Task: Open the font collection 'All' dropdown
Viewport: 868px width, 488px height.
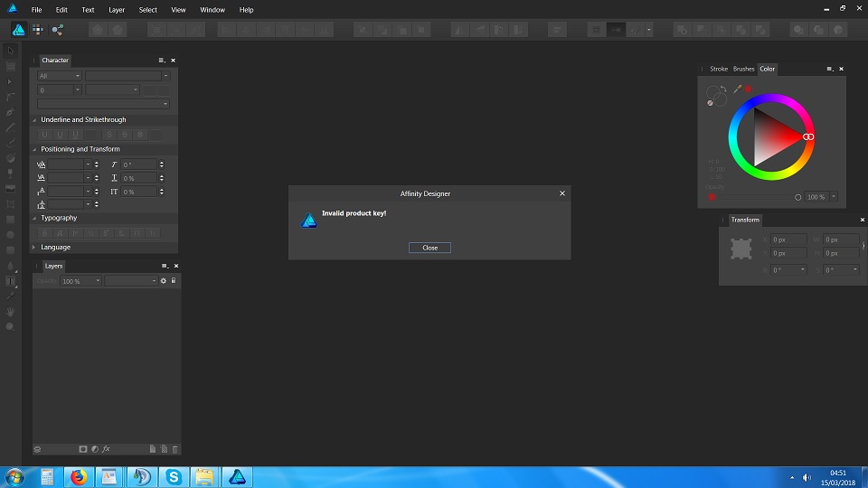Action: [x=60, y=76]
